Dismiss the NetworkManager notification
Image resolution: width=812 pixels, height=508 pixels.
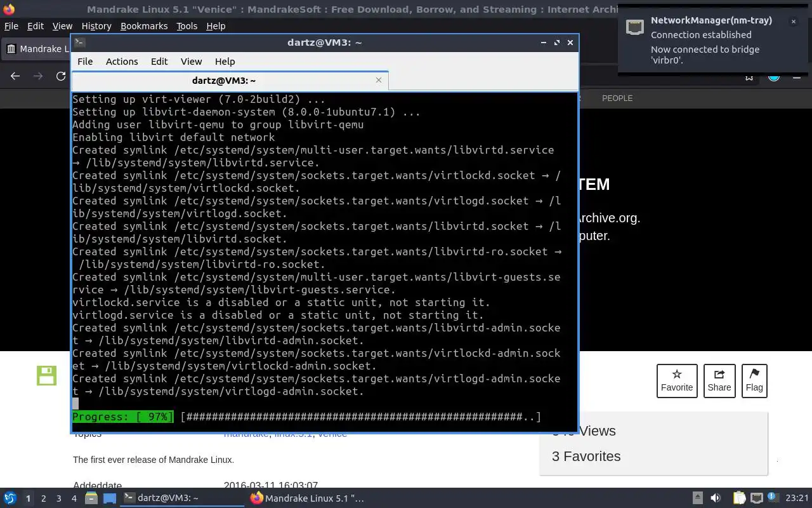793,22
